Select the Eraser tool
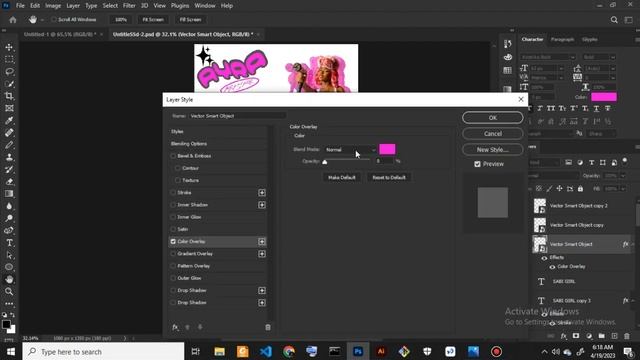640x360 pixels. [9, 182]
